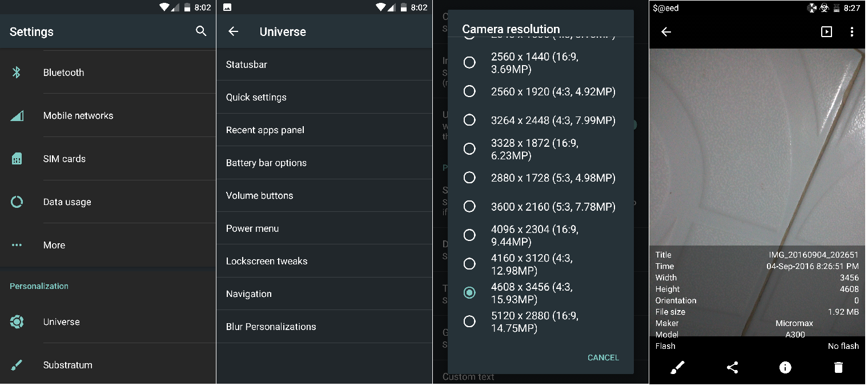Screen dimensions: 868x386
Task: Cancel the Camera resolution dialog
Action: point(603,357)
